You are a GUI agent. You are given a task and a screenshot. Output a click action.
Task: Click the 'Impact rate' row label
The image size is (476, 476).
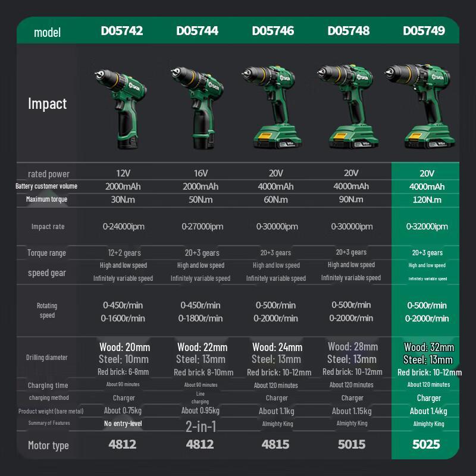point(48,227)
